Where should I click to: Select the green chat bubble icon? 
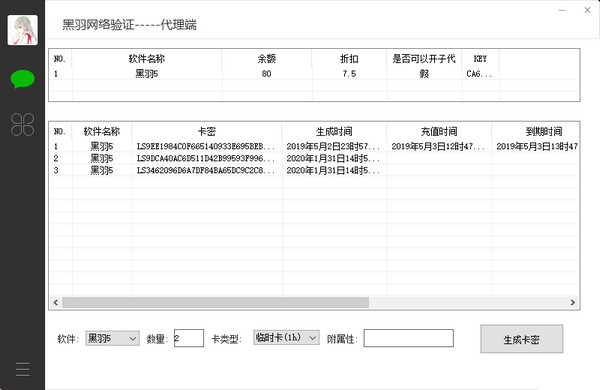pos(23,79)
